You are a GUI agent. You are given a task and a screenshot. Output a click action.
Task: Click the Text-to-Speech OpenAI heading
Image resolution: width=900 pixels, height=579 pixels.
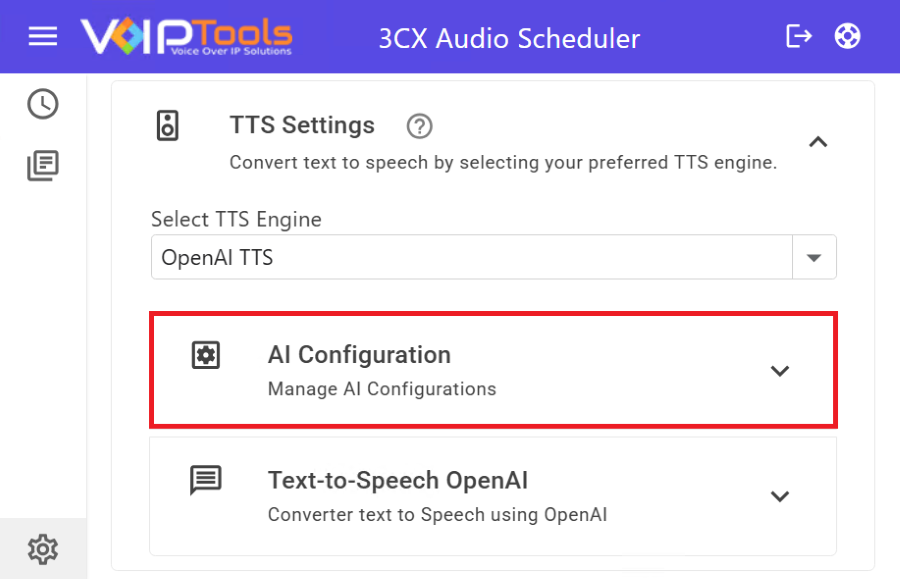click(398, 481)
